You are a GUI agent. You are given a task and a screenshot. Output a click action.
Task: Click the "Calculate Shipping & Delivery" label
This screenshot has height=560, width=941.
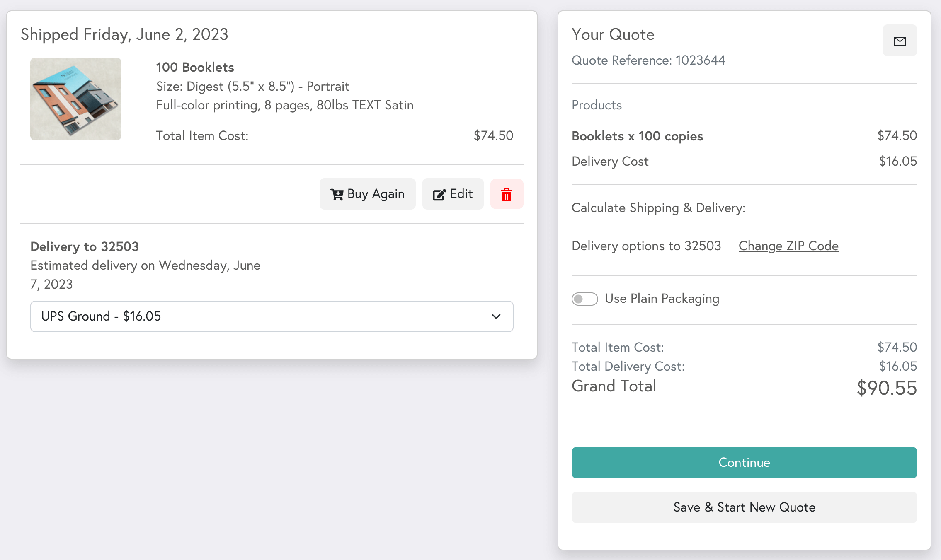[x=658, y=208]
